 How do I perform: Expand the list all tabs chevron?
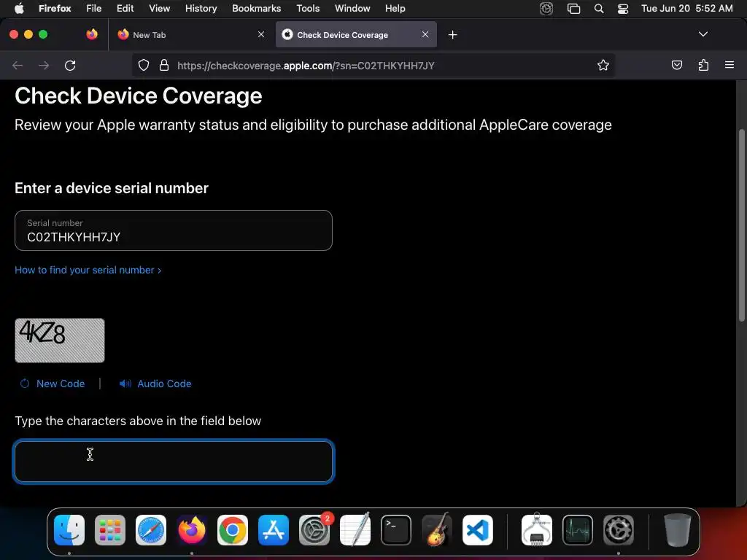click(703, 34)
